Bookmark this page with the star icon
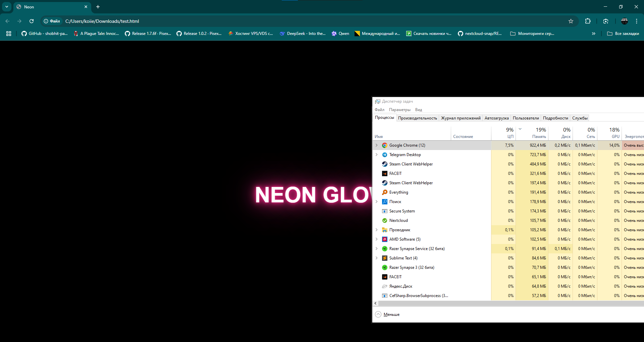The width and height of the screenshot is (644, 342). (571, 21)
